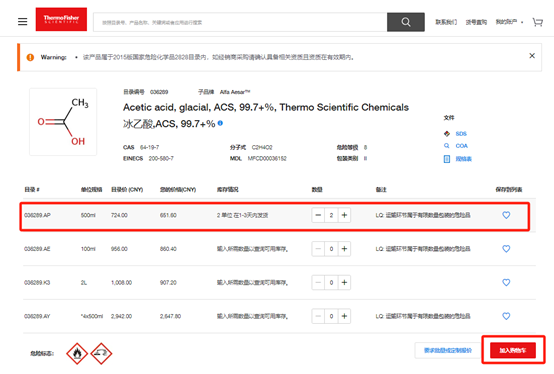Expand the my-account dropdown in header
The width and height of the screenshot is (554, 374).
point(509,22)
